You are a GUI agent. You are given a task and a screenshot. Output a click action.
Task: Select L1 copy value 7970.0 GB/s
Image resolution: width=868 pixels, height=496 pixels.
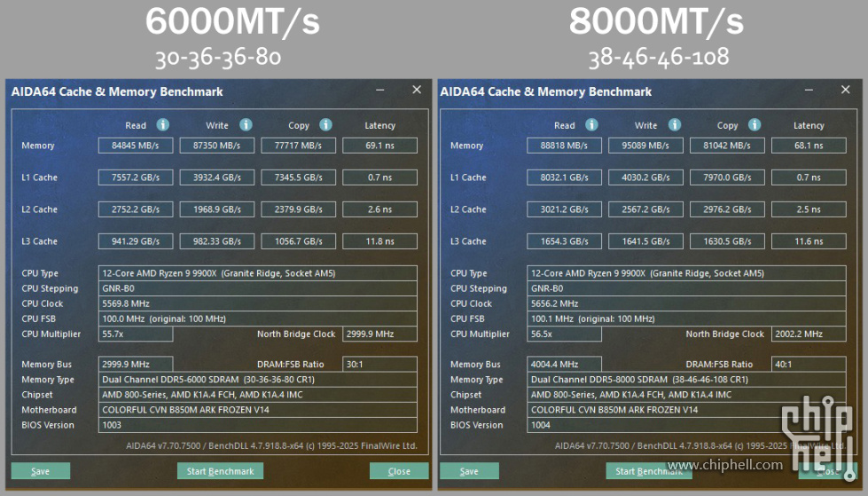click(727, 177)
